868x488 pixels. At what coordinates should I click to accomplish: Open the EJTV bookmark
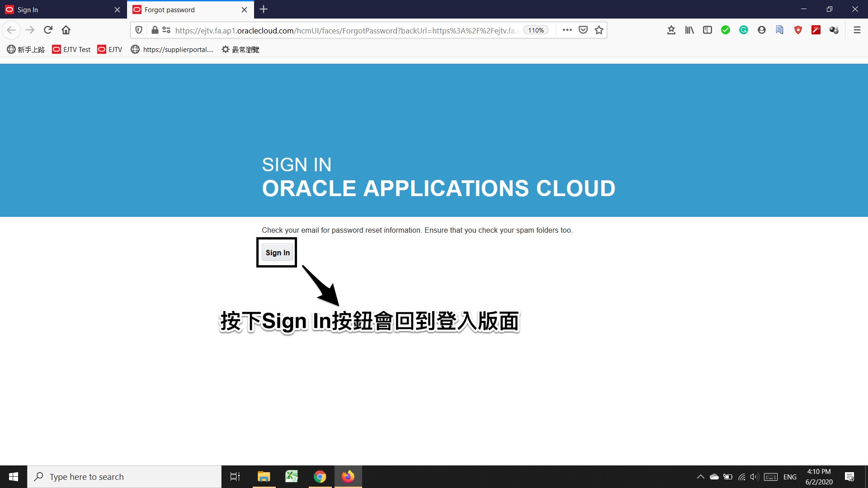coord(110,49)
